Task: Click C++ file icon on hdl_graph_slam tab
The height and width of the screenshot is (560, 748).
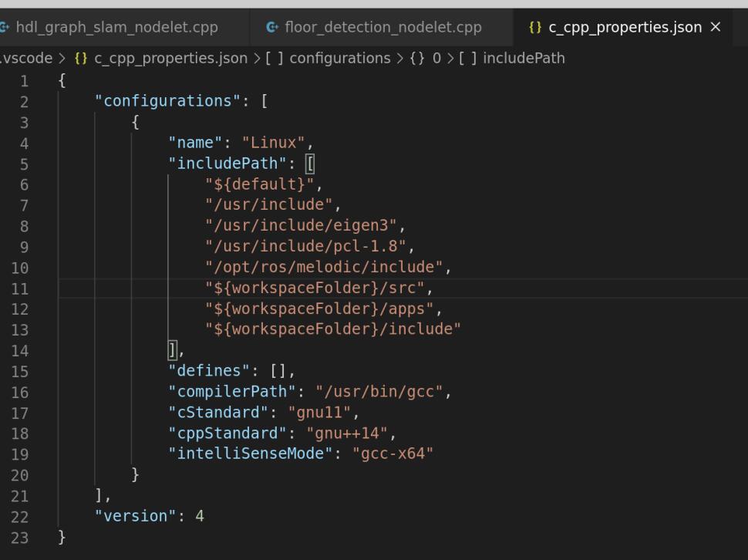Action: coord(5,27)
